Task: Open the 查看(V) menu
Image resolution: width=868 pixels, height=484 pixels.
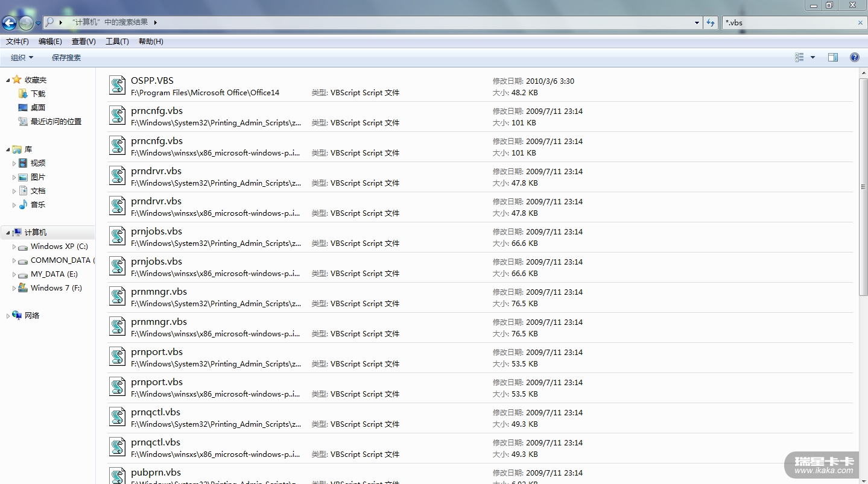Action: [x=83, y=42]
